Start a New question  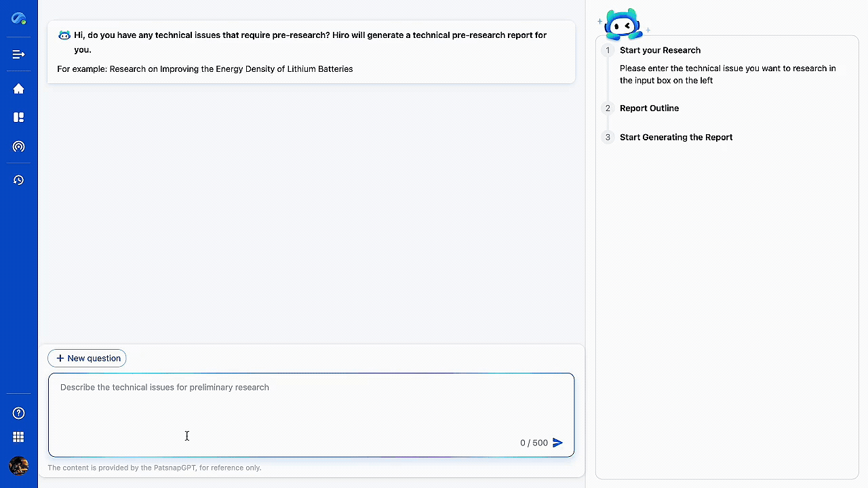click(x=87, y=358)
